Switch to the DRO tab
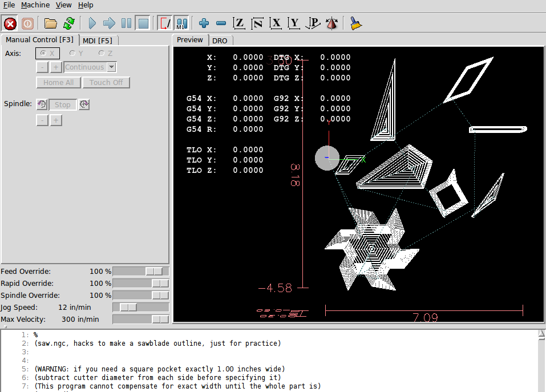The height and width of the screenshot is (392, 546). coord(220,41)
